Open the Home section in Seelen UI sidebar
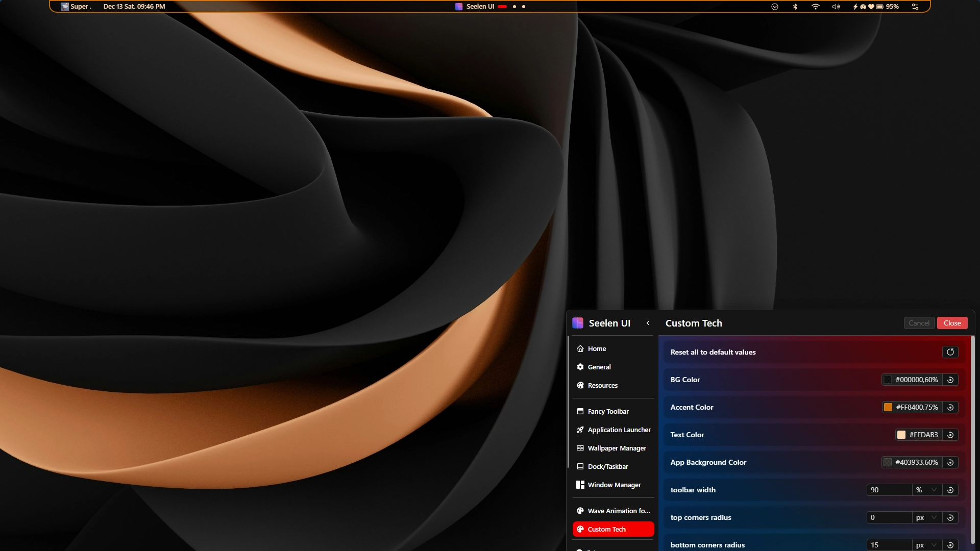This screenshot has width=980, height=551. pyautogui.click(x=597, y=348)
